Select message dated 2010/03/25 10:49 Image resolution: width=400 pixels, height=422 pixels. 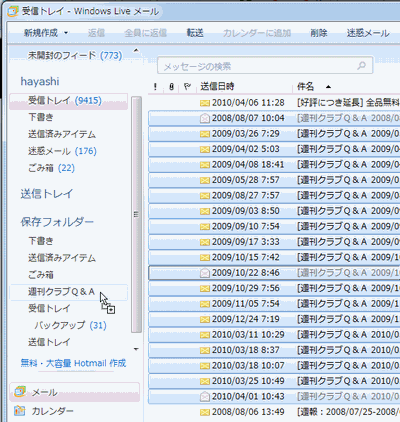point(274,381)
